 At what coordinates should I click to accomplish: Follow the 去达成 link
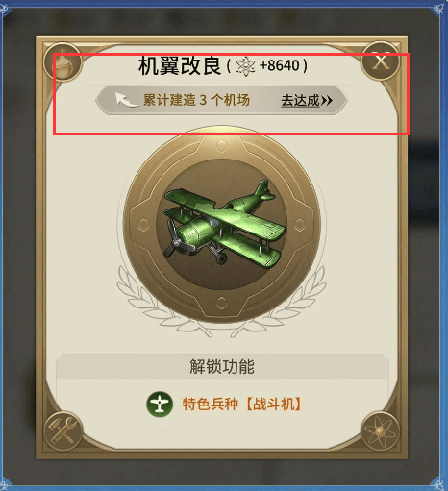click(300, 101)
